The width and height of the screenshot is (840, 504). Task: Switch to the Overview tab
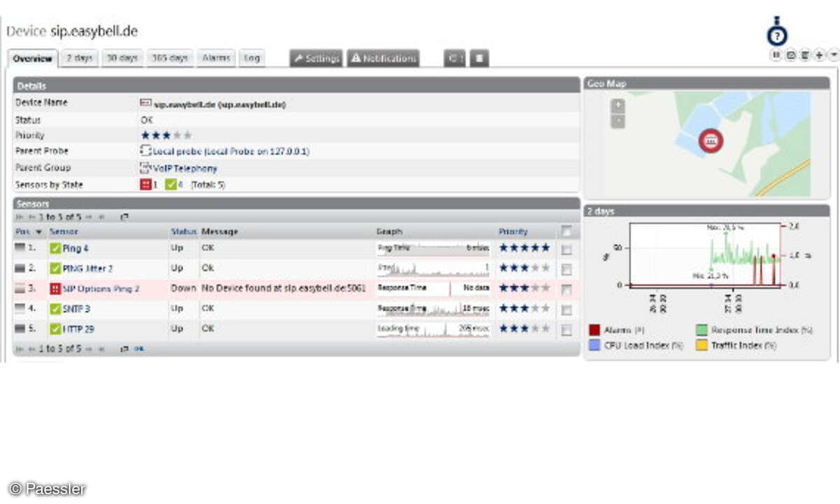point(32,59)
